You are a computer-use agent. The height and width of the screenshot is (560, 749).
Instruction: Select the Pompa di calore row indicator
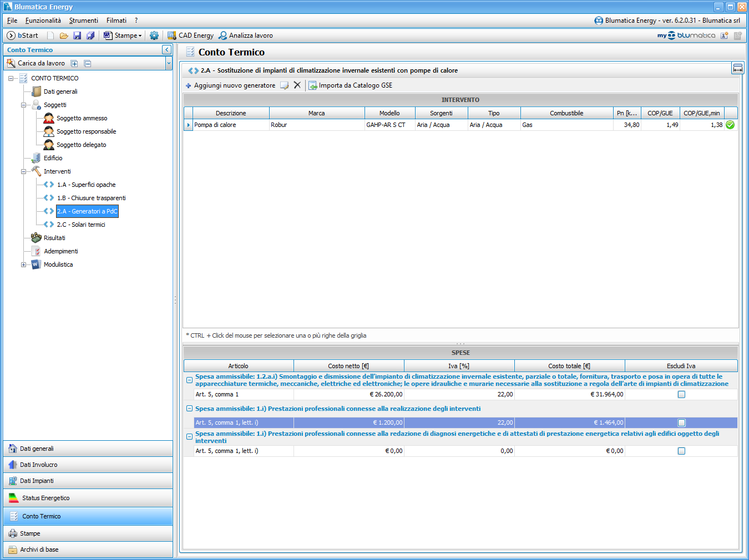(x=188, y=125)
